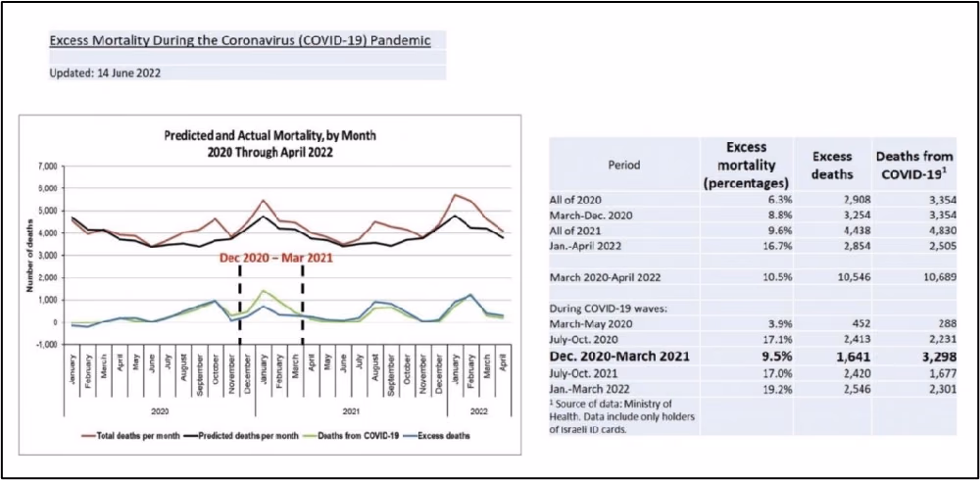
Task: Click the 3,254 excess deaths cell
Action: (857, 215)
